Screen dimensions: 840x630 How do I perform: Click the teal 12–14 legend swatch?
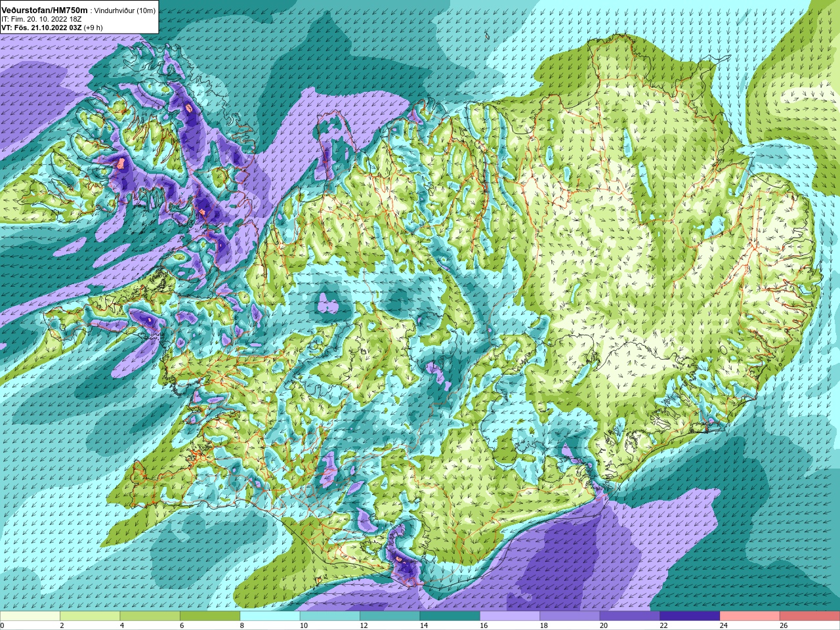click(390, 616)
